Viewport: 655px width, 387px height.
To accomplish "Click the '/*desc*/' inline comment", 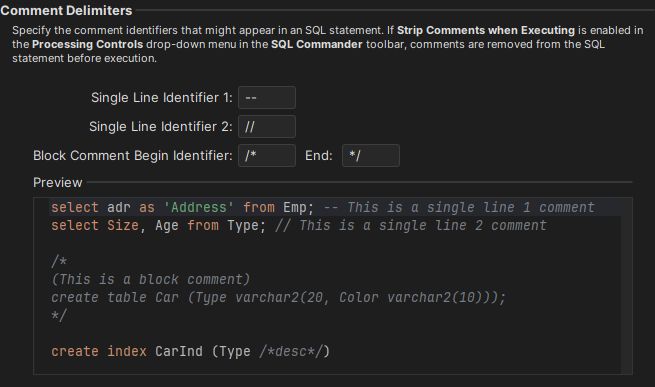I will pos(291,351).
